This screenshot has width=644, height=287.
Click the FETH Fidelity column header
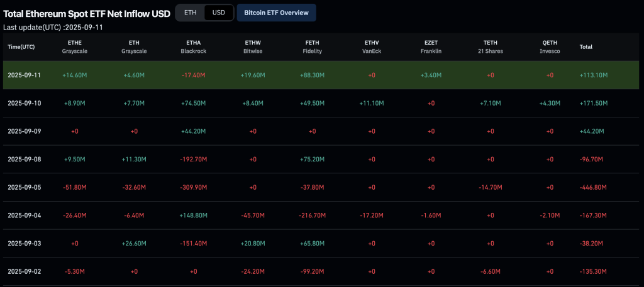313,46
